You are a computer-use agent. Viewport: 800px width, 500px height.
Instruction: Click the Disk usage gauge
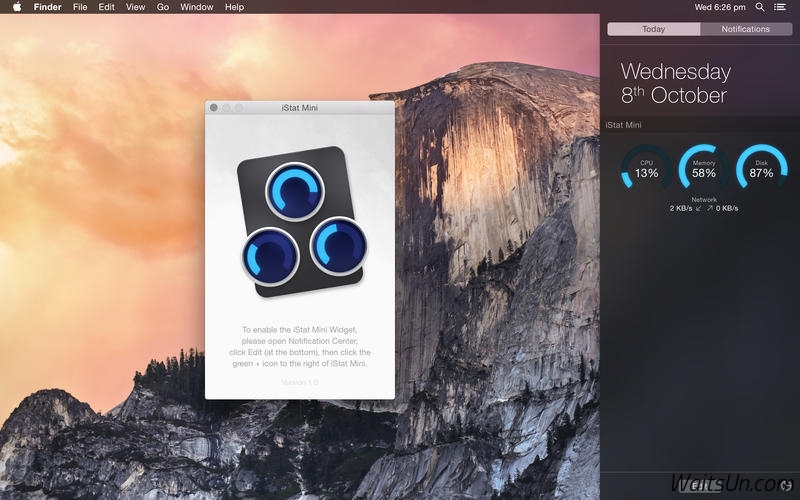(x=761, y=168)
